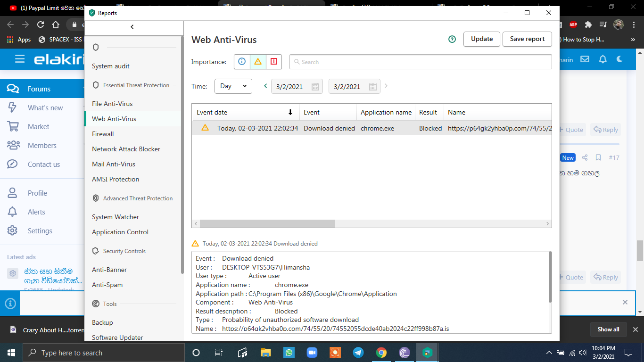Click the Application name column header
644x362 pixels.
[x=386, y=112]
